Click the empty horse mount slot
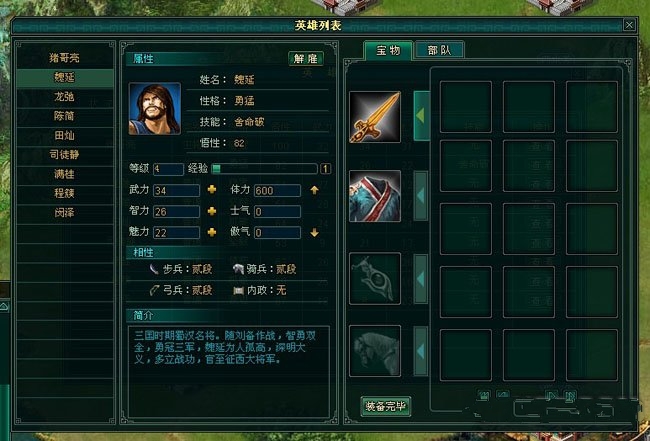 (375, 351)
